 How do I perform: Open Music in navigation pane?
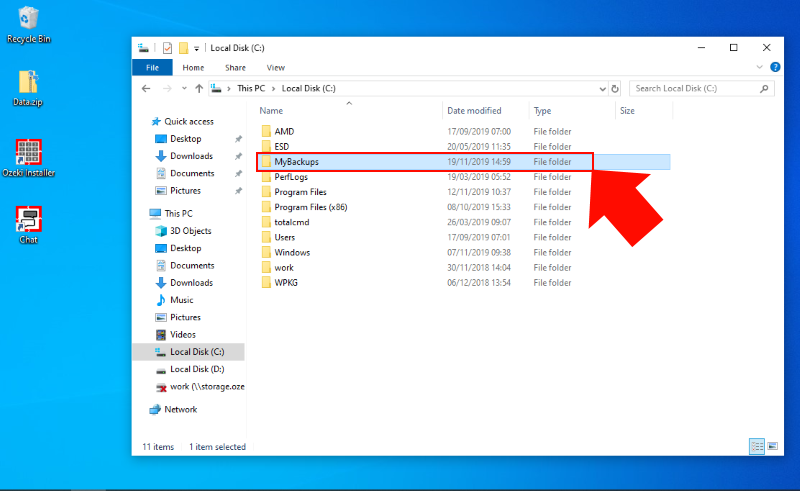pos(182,300)
